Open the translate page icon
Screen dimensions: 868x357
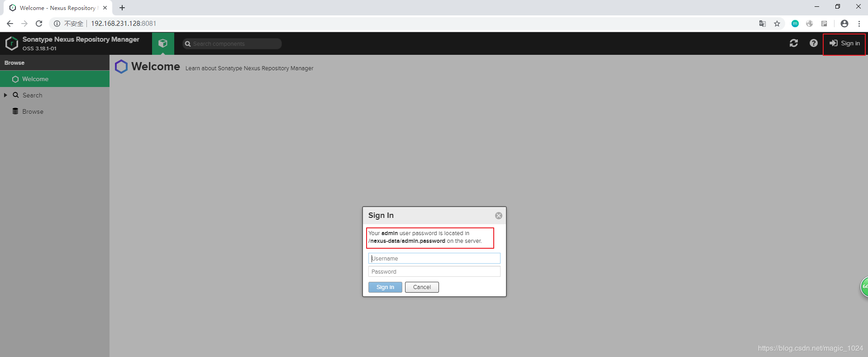pos(763,24)
